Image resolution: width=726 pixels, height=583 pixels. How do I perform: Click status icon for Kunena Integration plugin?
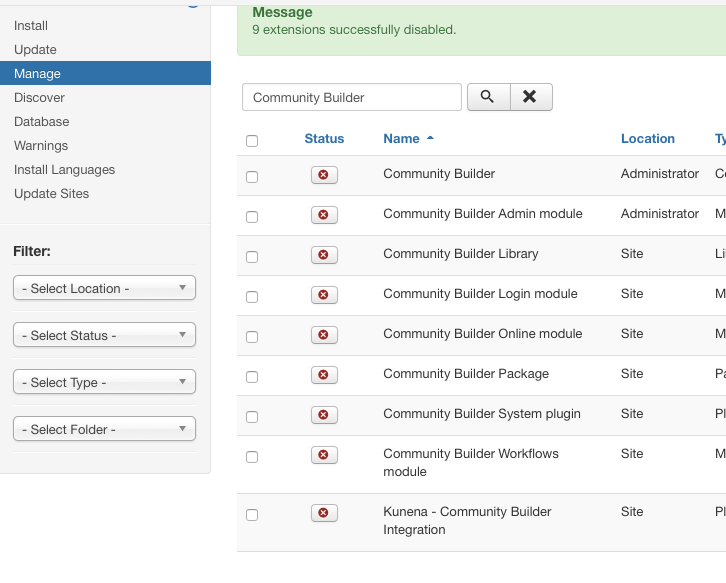[x=324, y=513]
